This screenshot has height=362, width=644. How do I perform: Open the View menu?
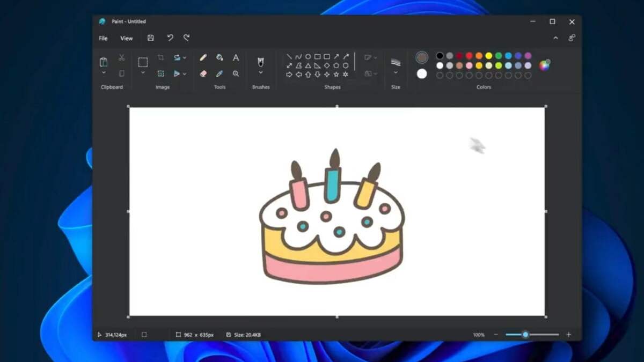point(127,38)
